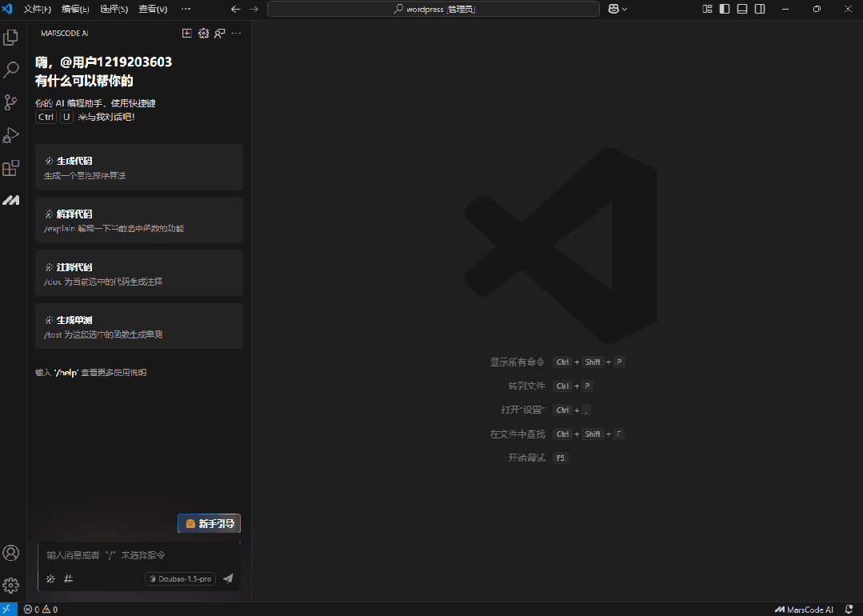Select the 生成单测 suggestion card
863x616 pixels.
pos(139,326)
